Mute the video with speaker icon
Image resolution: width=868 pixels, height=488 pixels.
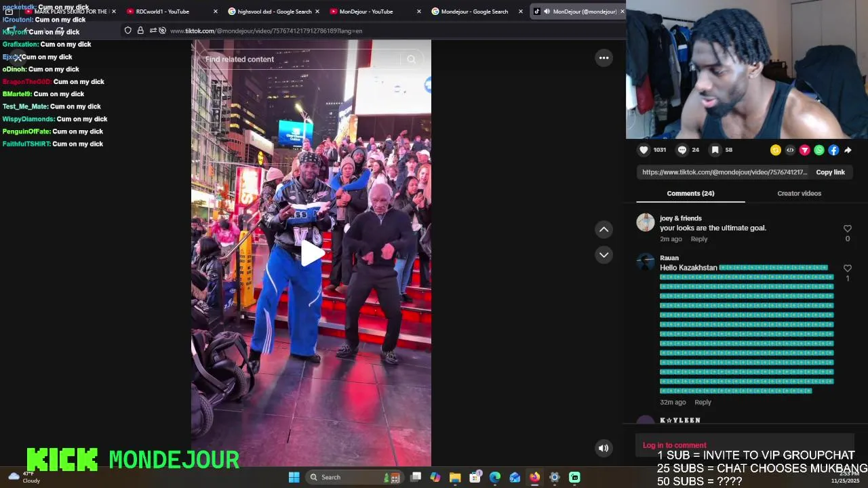(603, 447)
